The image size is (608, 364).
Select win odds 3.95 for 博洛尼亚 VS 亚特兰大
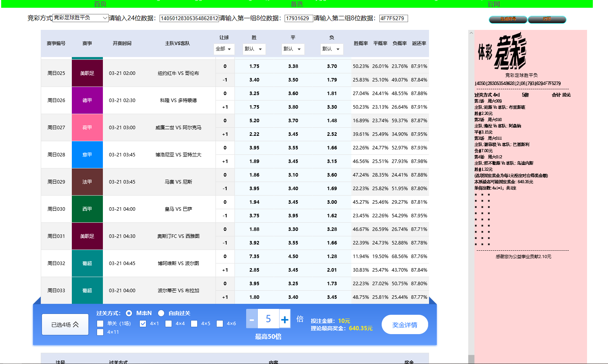tap(254, 148)
